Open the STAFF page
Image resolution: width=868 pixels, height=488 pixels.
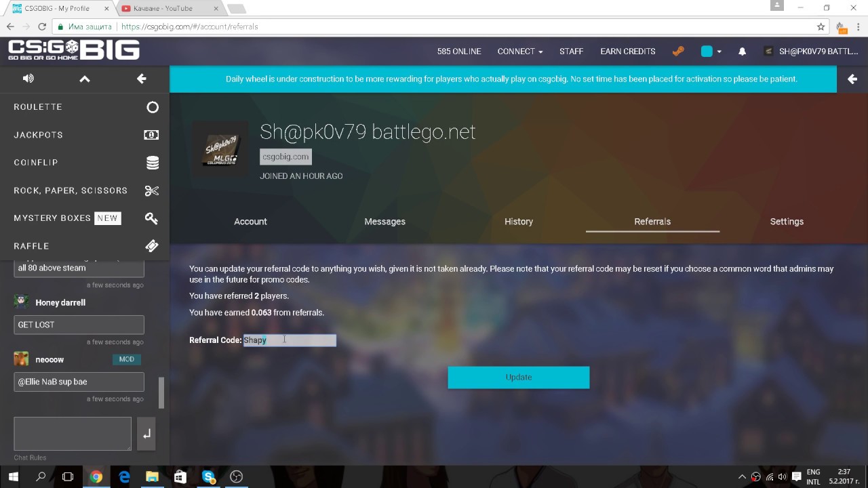coord(572,52)
